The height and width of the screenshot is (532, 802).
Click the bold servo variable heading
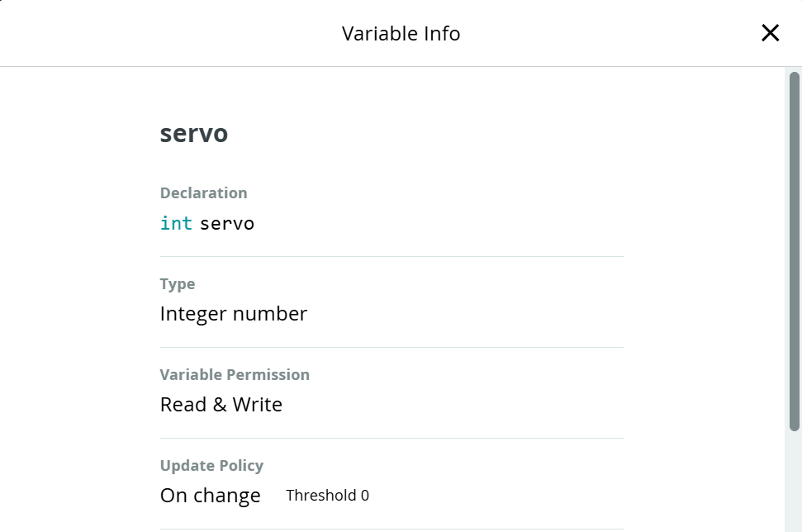pos(194,133)
